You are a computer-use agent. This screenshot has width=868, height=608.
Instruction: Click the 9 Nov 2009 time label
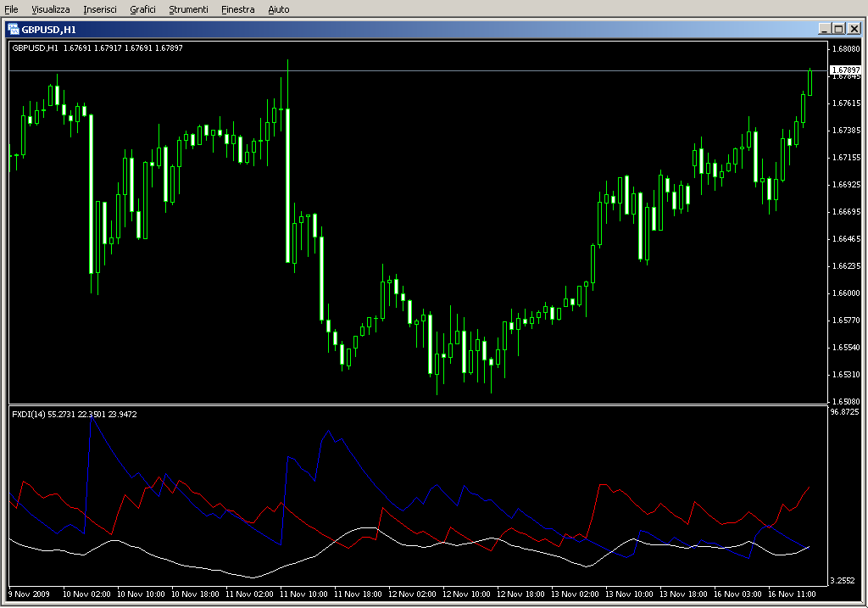point(30,594)
